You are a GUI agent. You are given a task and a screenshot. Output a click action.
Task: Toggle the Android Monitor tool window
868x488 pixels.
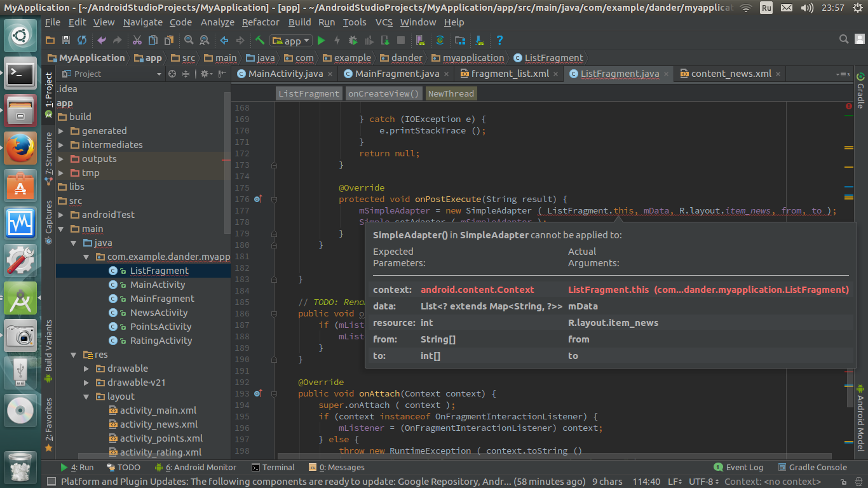pyautogui.click(x=196, y=467)
